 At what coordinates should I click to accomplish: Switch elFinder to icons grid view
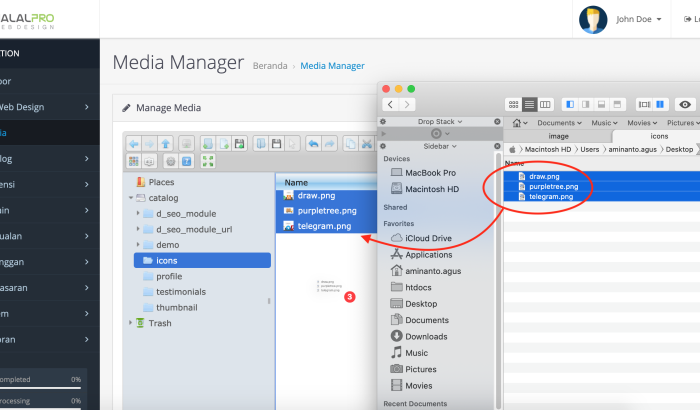point(133,161)
